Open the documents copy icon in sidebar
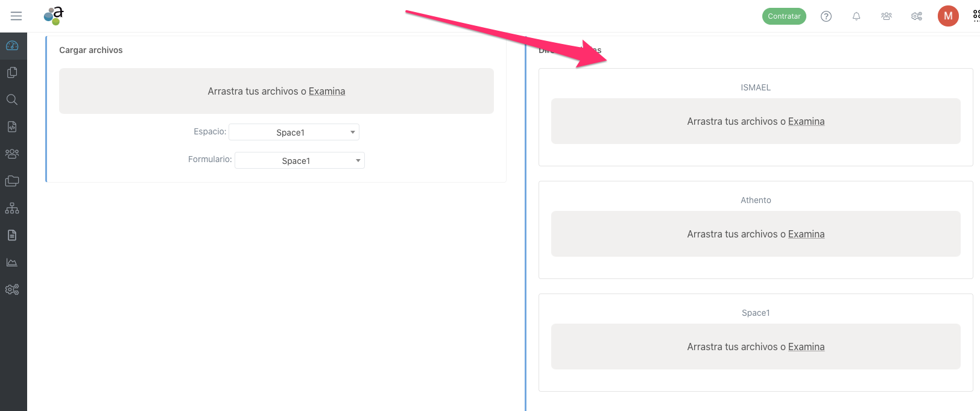980x411 pixels. 12,73
